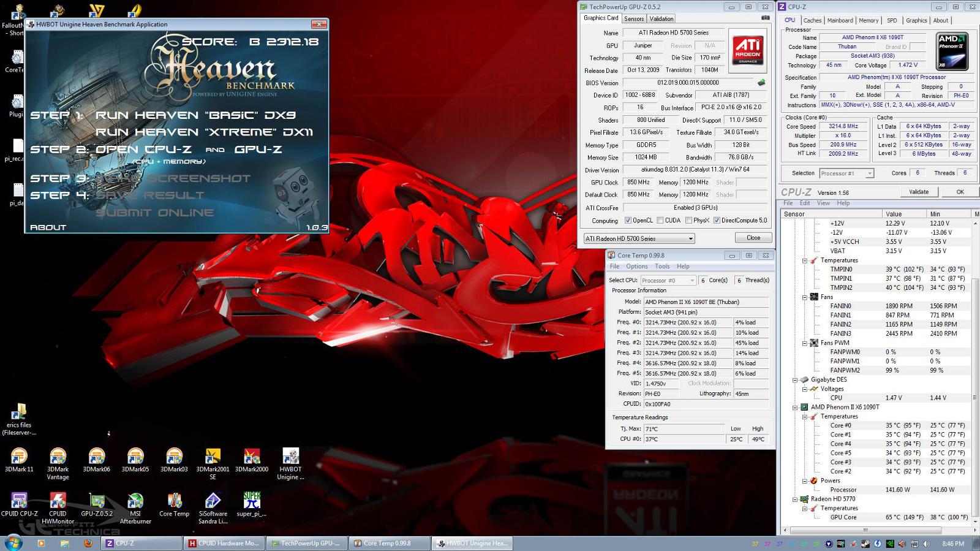Collapse the Powers node in HWMonitor

(x=805, y=481)
